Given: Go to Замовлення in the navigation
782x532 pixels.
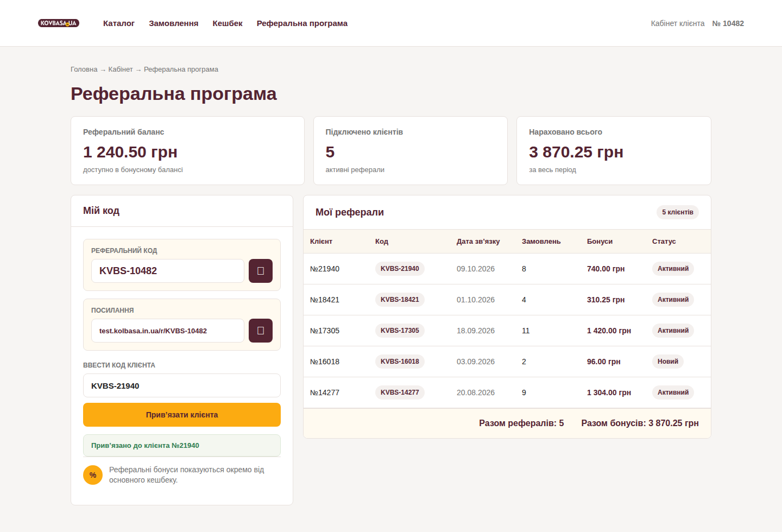Looking at the screenshot, I should click(x=174, y=23).
